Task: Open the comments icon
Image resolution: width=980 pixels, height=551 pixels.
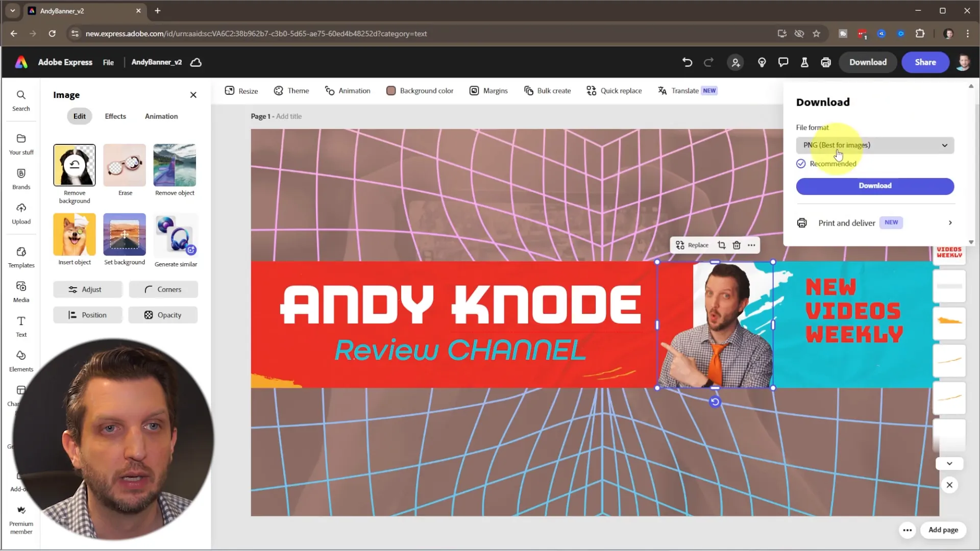Action: (x=783, y=62)
